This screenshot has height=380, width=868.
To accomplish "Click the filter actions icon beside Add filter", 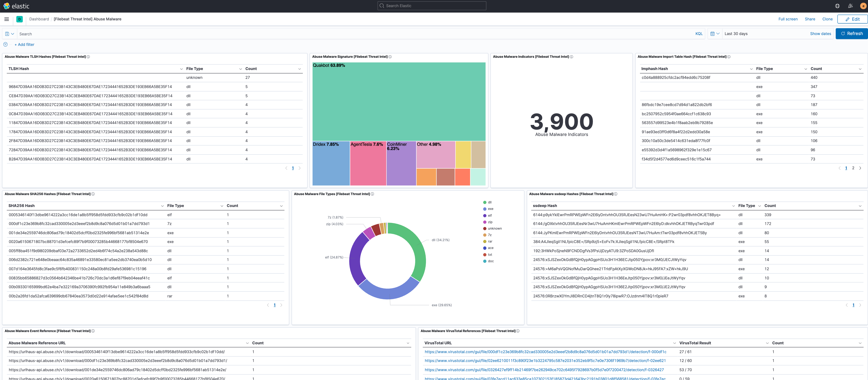I will [5, 44].
